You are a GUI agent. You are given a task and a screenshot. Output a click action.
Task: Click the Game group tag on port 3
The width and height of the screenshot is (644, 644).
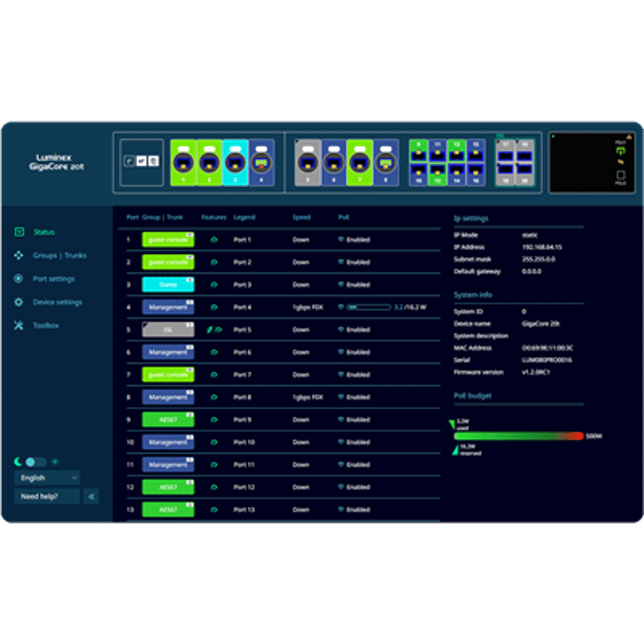coord(168,285)
